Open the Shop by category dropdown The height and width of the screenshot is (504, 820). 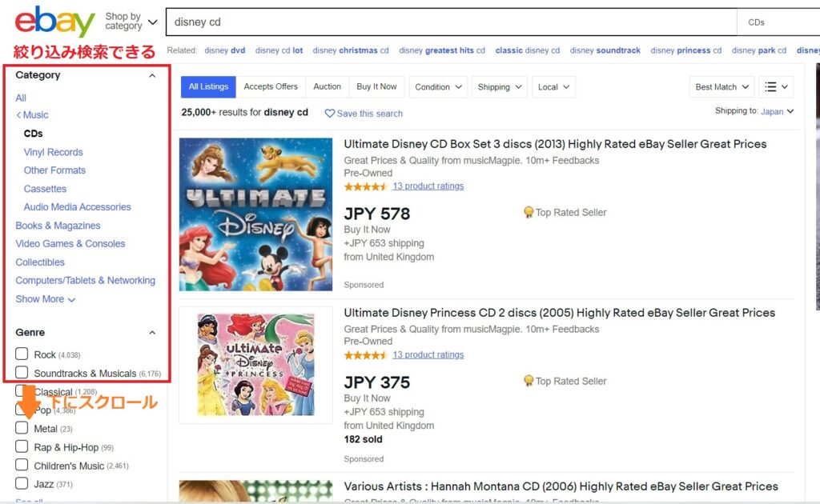coord(131,22)
